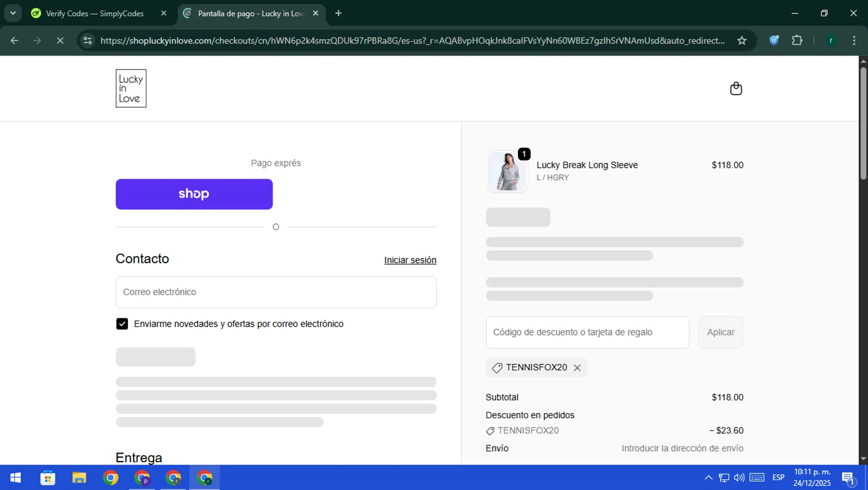
Task: Uncheck Enviarme novedades y ofertas checkbox
Action: point(122,324)
